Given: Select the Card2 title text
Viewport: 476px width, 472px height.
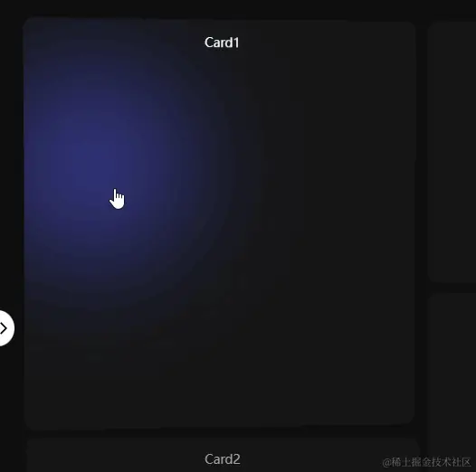Looking at the screenshot, I should point(223,459).
